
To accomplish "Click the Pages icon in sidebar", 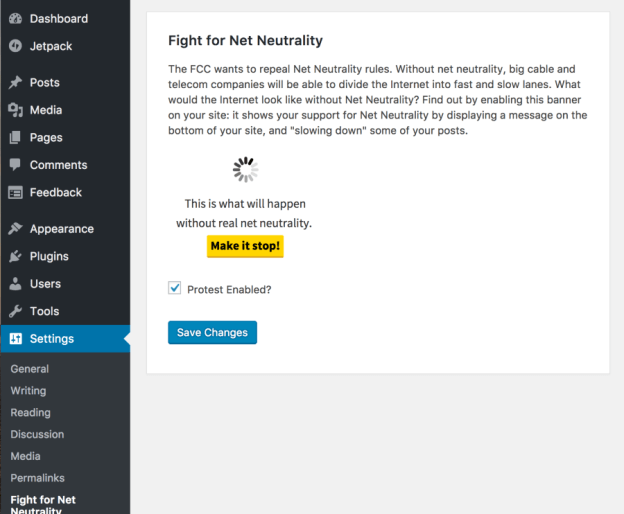I will 15,137.
